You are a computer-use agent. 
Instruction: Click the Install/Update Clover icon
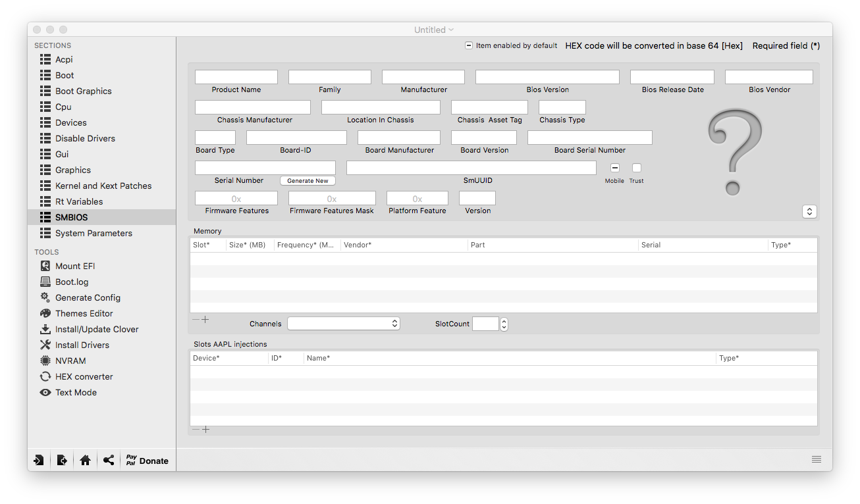click(x=45, y=329)
